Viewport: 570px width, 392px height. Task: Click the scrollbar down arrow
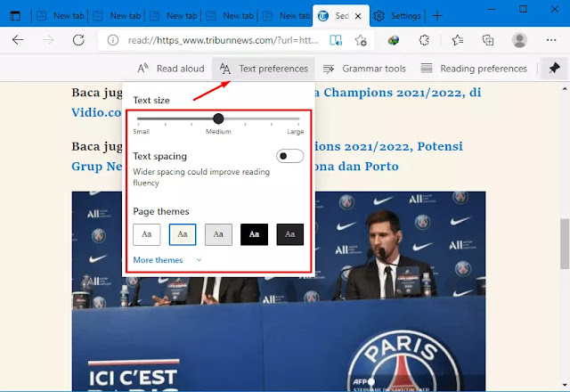click(565, 385)
